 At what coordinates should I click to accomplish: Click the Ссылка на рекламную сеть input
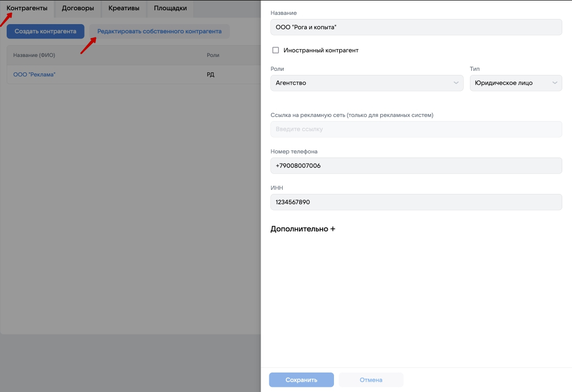point(416,129)
